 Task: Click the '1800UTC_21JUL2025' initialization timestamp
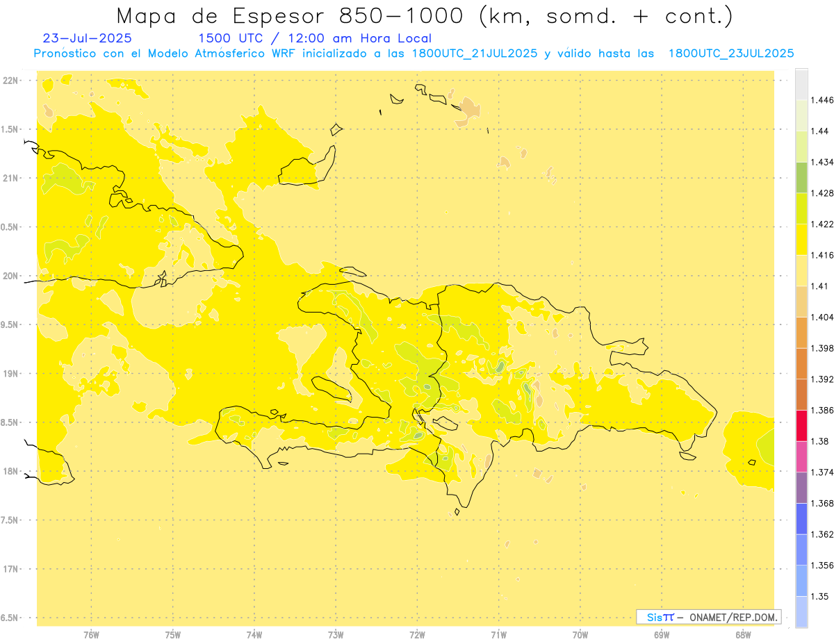tap(474, 53)
